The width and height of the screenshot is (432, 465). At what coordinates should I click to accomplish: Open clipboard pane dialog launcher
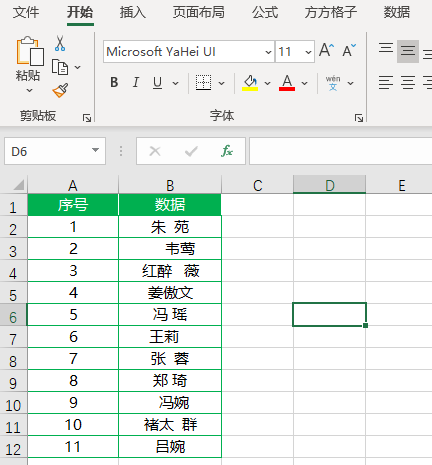[87, 118]
